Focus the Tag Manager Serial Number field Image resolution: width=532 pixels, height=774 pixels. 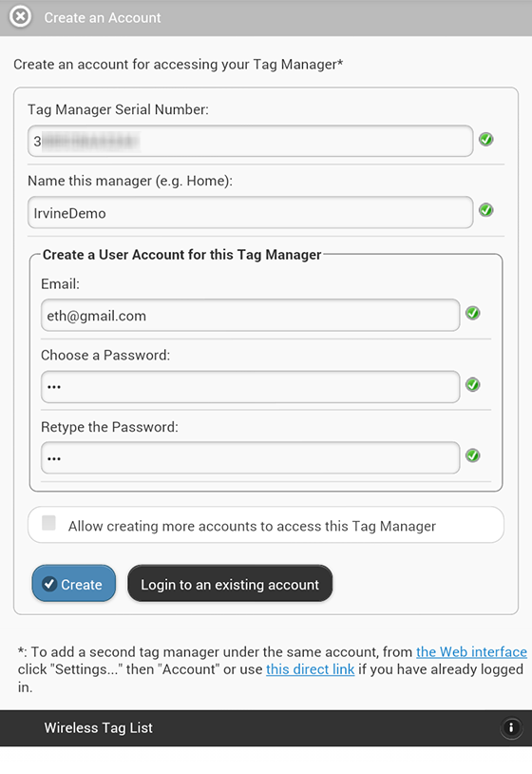(251, 141)
